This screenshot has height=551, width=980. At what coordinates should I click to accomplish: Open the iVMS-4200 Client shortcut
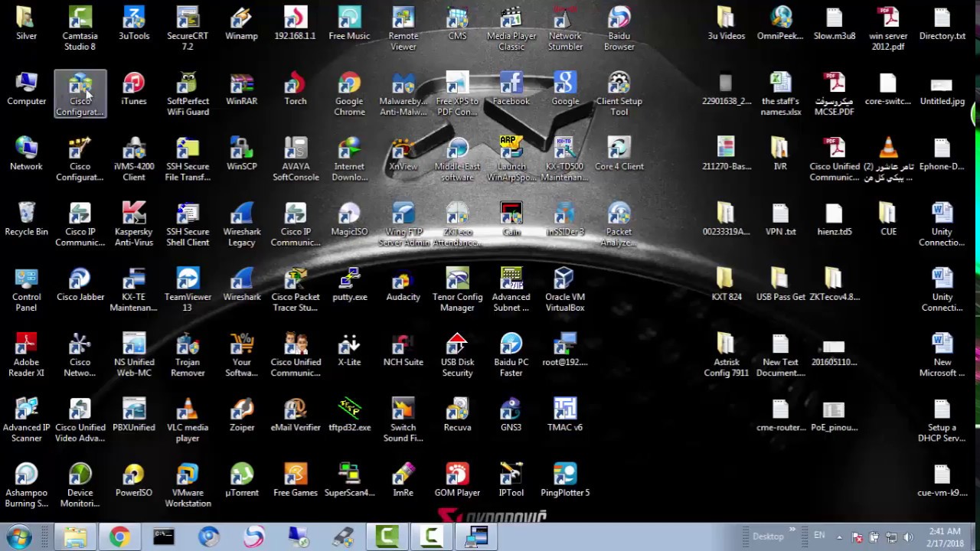coord(134,158)
